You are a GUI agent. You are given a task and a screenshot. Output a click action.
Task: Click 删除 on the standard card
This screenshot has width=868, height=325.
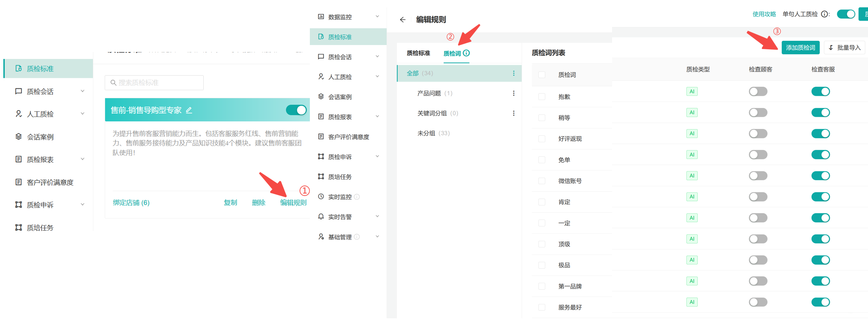(x=258, y=203)
